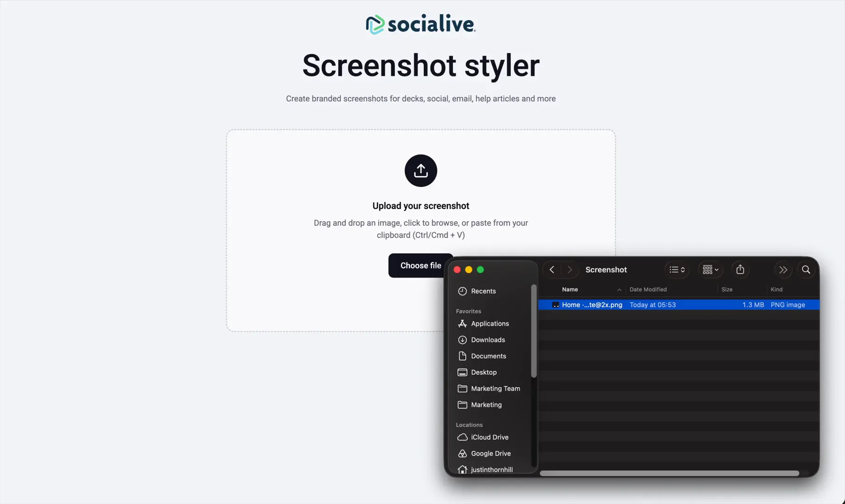Click the horizontal scrollbar in Finder
Screen dimensions: 845x504
tap(669, 473)
